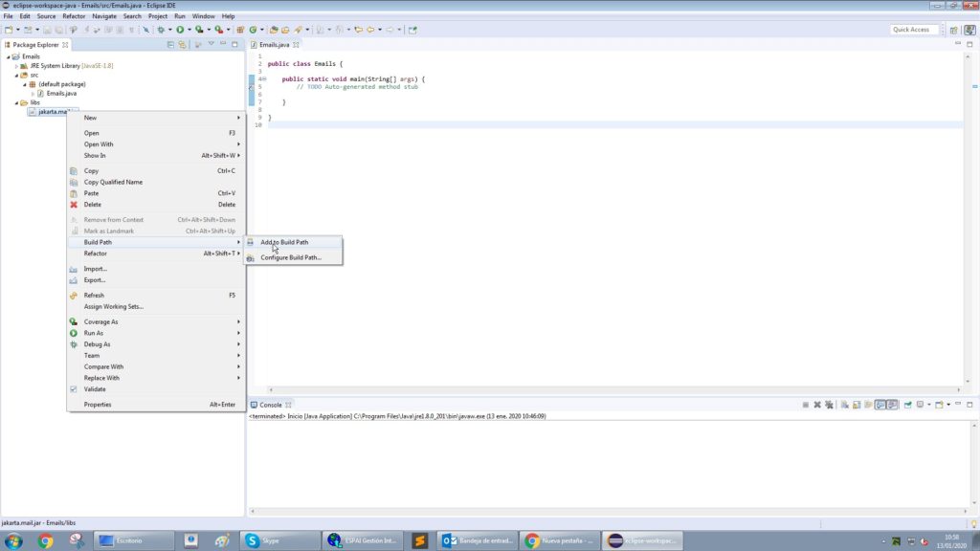Click the New Java Class toolbar icon
Viewport: 980px width, 551px height.
(x=252, y=30)
